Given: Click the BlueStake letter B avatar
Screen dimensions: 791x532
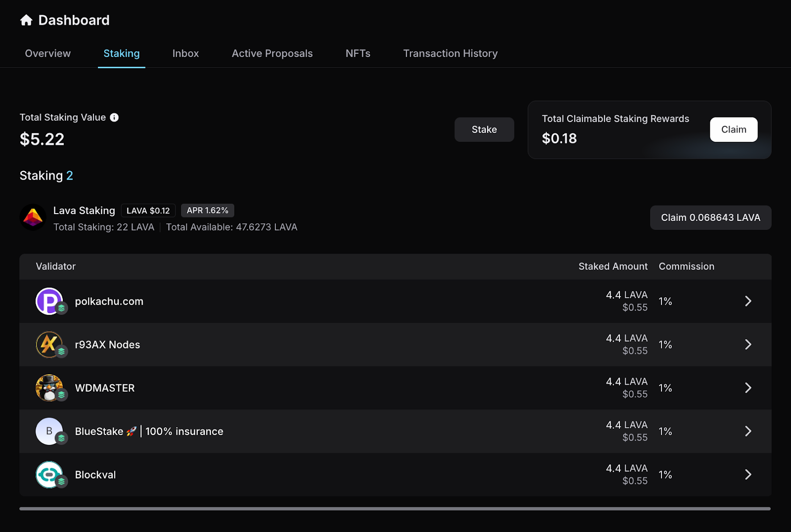Looking at the screenshot, I should (x=49, y=431).
